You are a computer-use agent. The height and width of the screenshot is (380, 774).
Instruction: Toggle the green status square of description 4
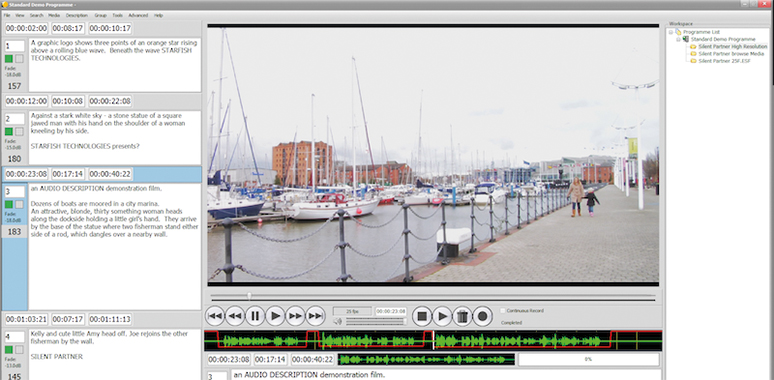[x=9, y=350]
